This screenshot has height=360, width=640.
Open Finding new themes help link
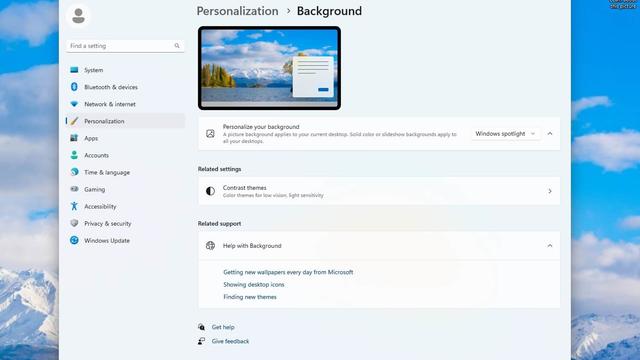click(250, 297)
